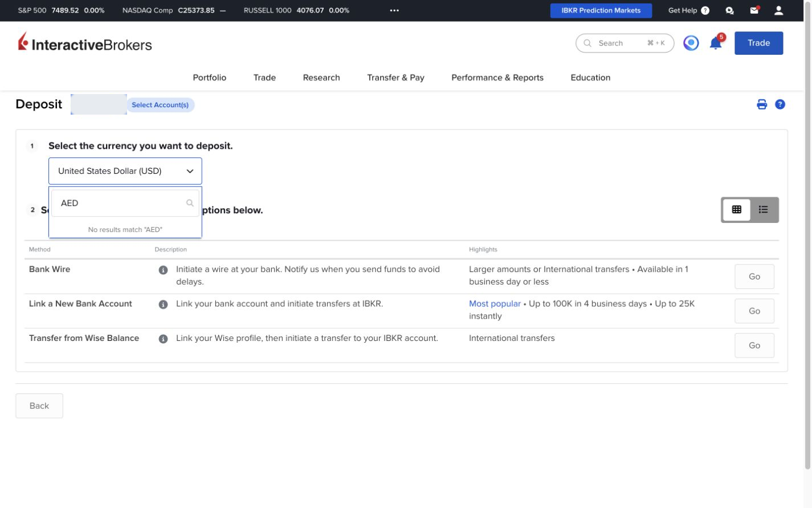Open the Trade menu in the navigation bar
The width and height of the screenshot is (812, 508).
[x=264, y=78]
